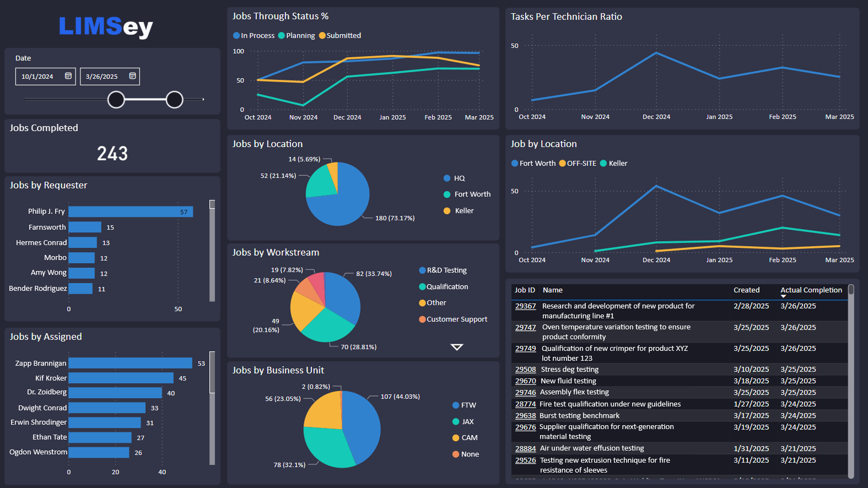This screenshot has height=488, width=868.
Task: Open job link 29508
Action: click(x=525, y=370)
